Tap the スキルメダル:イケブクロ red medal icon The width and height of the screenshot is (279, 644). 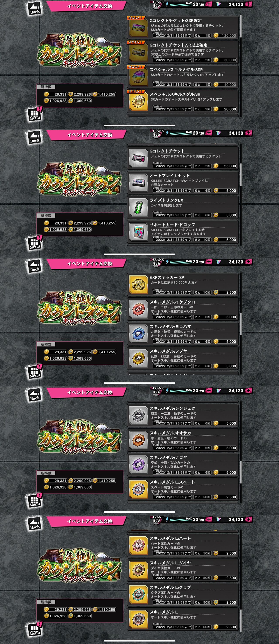138,309
